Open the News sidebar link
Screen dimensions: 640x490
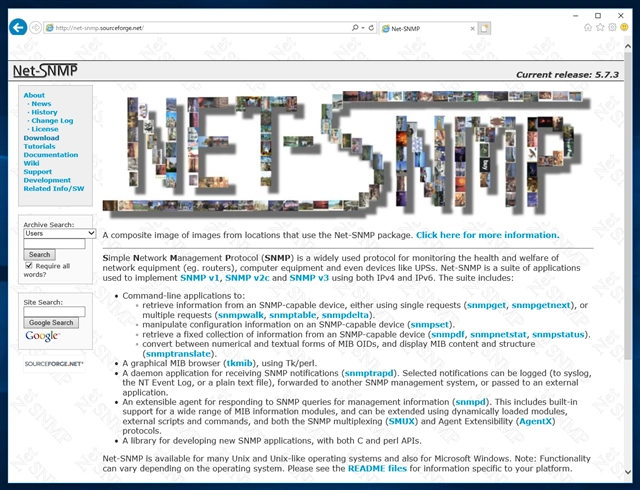pyautogui.click(x=41, y=104)
